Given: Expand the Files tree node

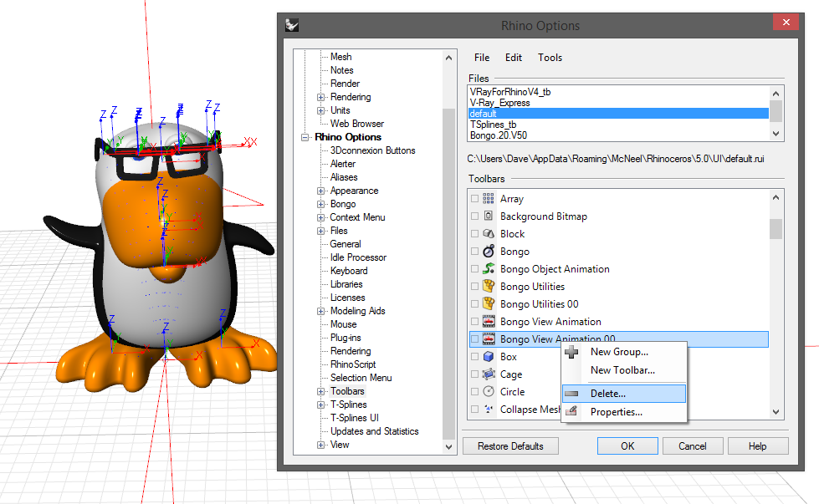Looking at the screenshot, I should pyautogui.click(x=320, y=232).
